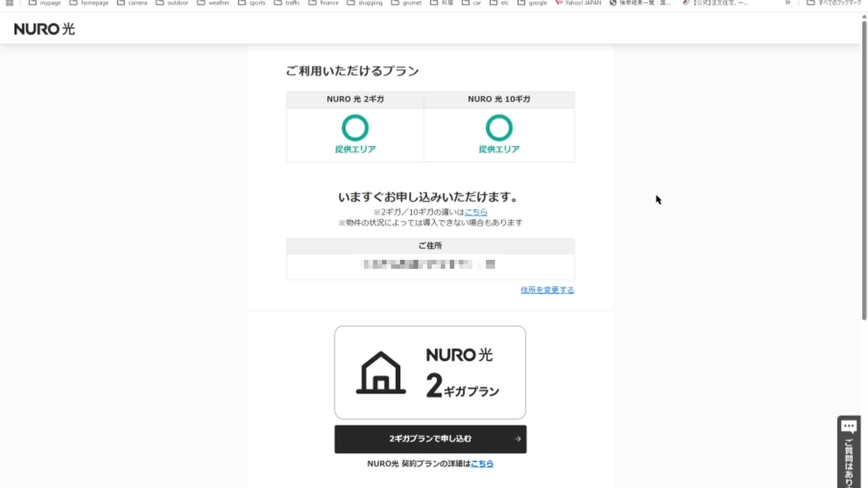Click 住所を変更する link
Image resolution: width=868 pixels, height=488 pixels.
(547, 290)
